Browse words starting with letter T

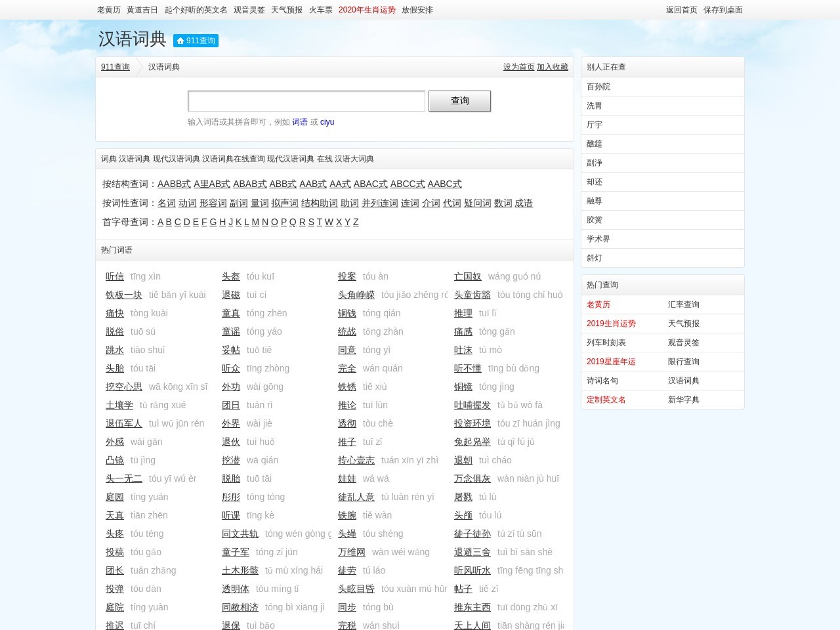point(320,222)
